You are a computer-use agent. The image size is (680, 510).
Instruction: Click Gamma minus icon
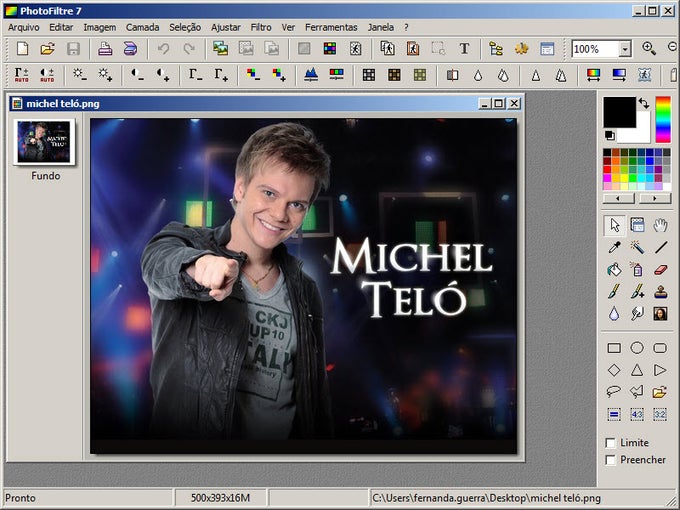click(x=195, y=75)
